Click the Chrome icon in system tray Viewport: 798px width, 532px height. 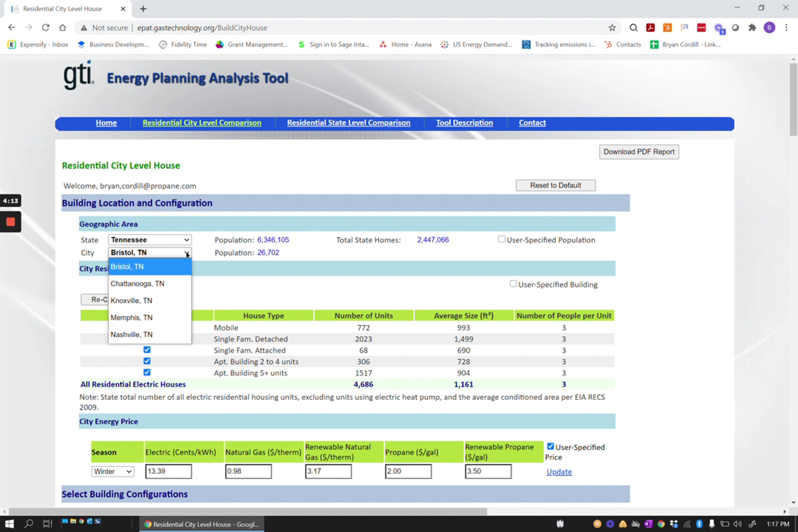(x=661, y=524)
